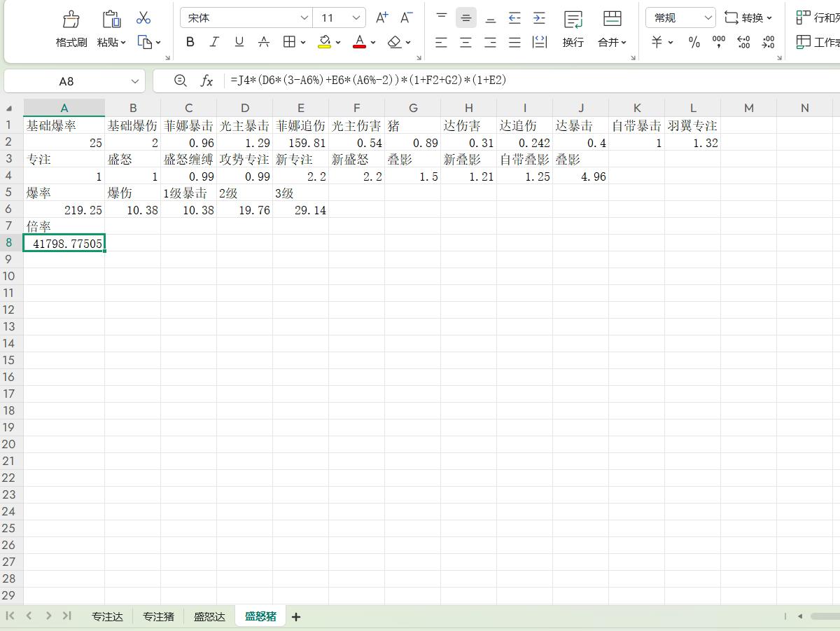840x631 pixels.
Task: Click the percent style icon
Action: [694, 42]
